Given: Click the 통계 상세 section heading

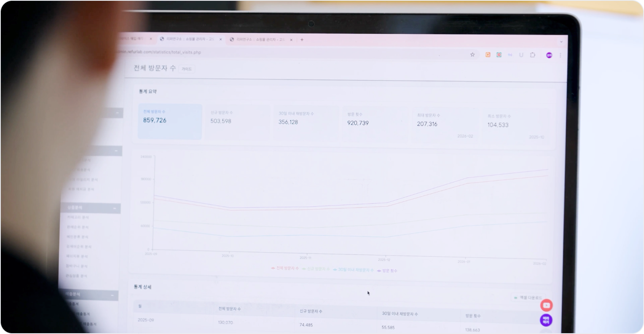Looking at the screenshot, I should (x=142, y=287).
